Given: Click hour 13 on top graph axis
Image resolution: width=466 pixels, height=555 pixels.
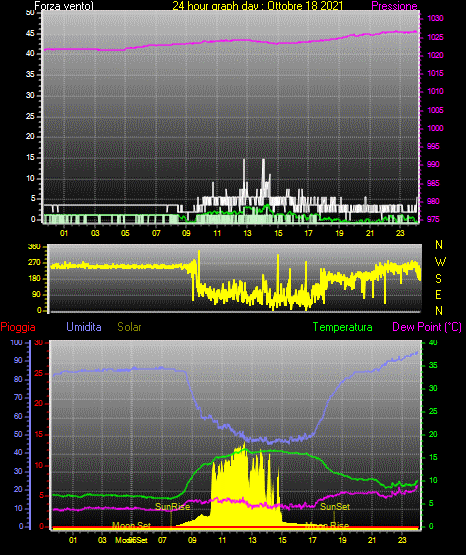Looking at the screenshot, I should tap(247, 233).
